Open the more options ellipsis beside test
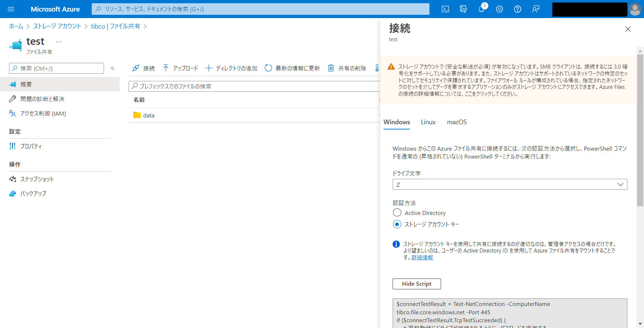 coord(59,42)
